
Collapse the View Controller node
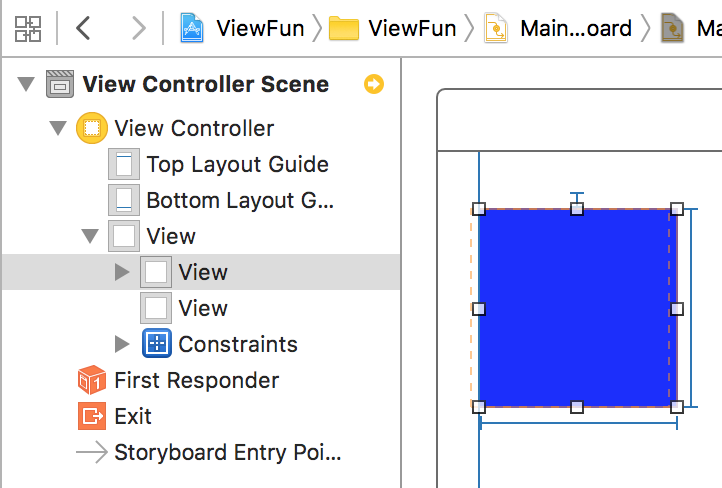pos(58,128)
